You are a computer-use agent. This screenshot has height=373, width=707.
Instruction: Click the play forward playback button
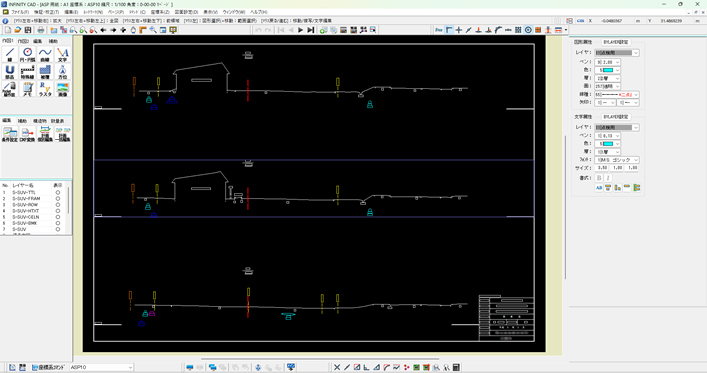[x=300, y=30]
